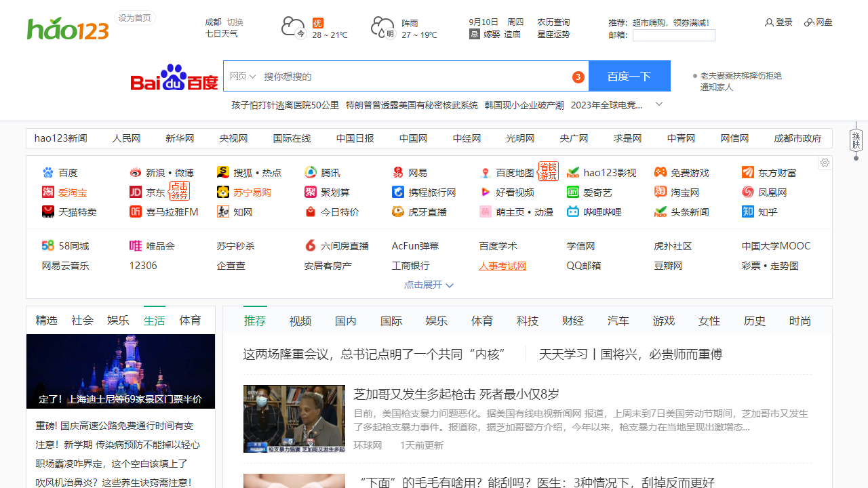Screen dimensions: 868x488
Task: Click the 百度一下 search button
Action: click(x=629, y=76)
